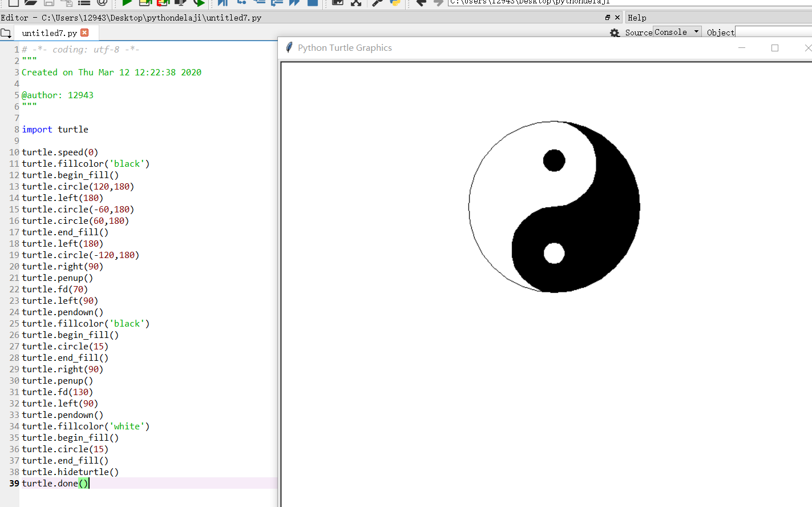Click the white dot in the yin-yang
This screenshot has height=507, width=812.
pyautogui.click(x=554, y=253)
